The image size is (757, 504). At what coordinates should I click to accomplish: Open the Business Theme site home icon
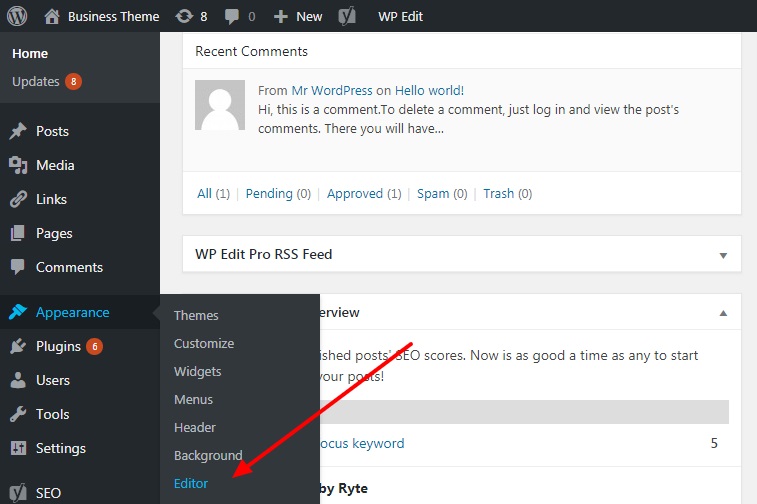(x=52, y=16)
